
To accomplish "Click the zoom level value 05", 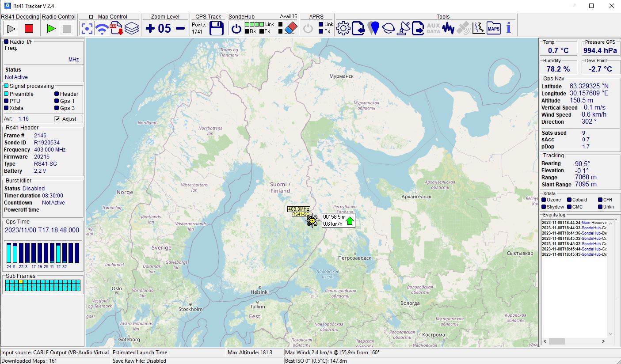I will [x=164, y=29].
